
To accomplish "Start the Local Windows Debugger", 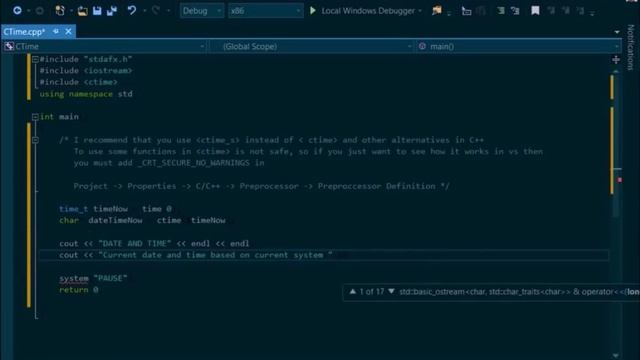I will click(362, 11).
